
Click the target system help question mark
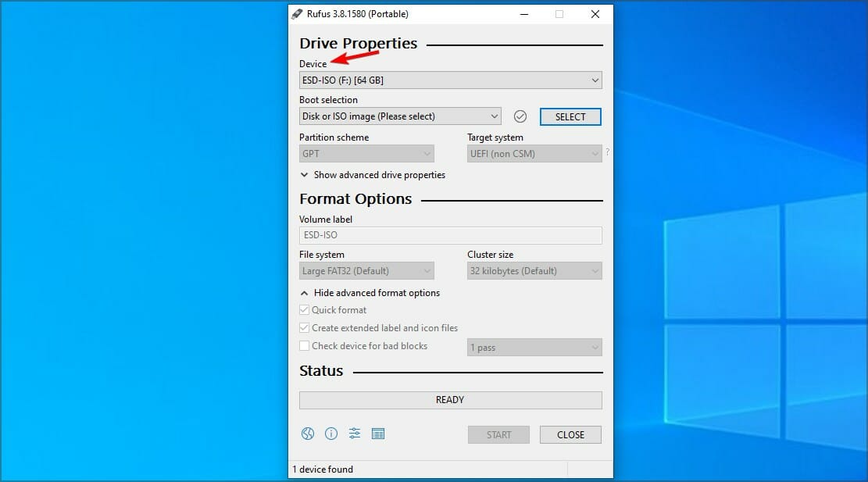click(x=607, y=152)
